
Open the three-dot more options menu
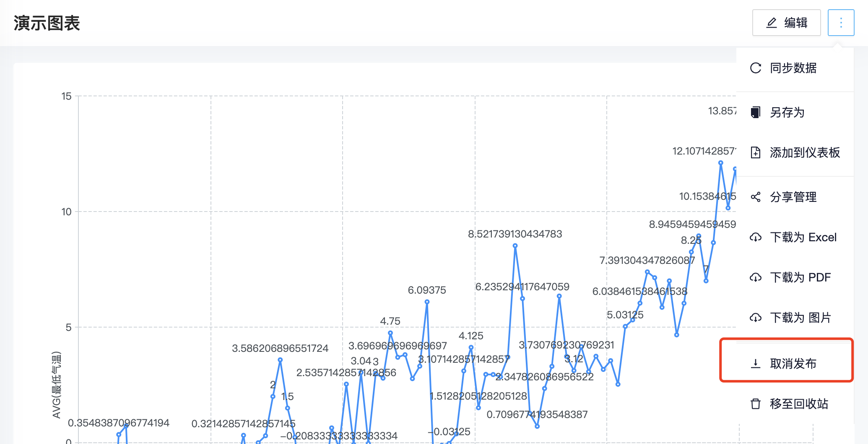(841, 23)
